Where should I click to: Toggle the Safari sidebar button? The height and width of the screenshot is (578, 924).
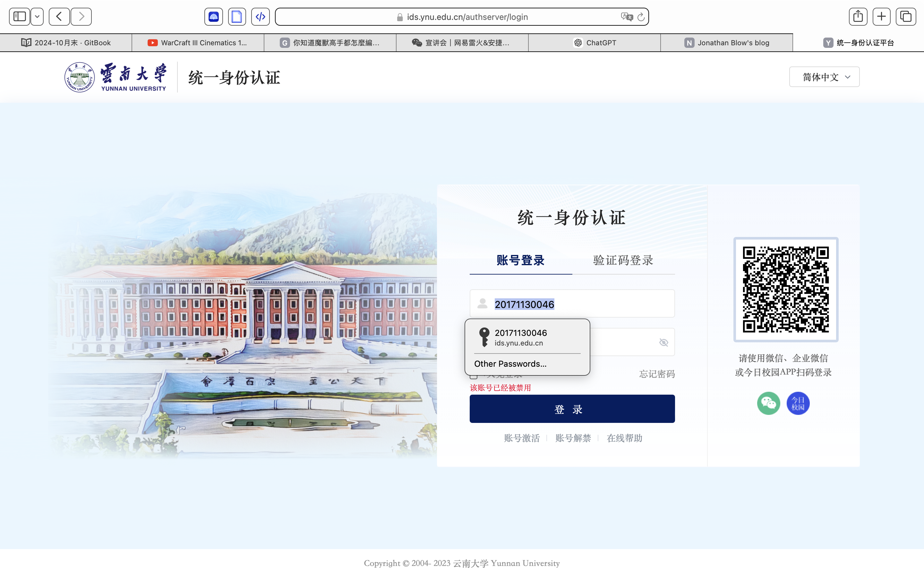20,16
